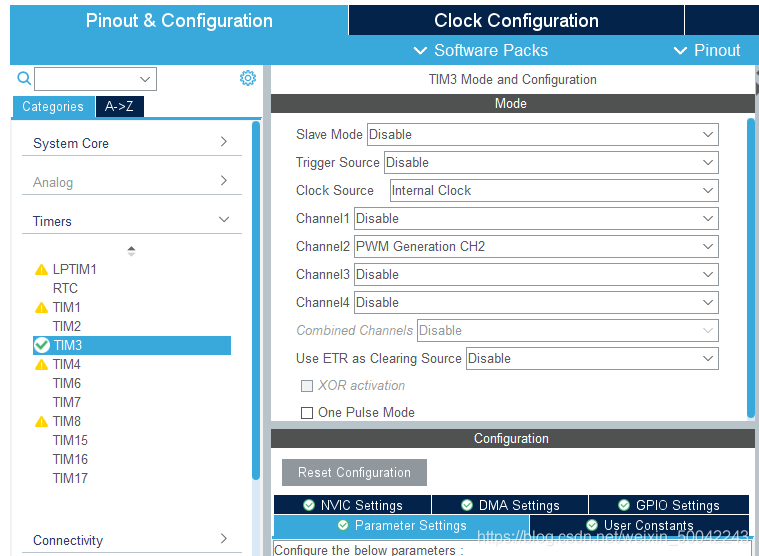
Task: Click the warning icon beside LPTIM1
Action: pyautogui.click(x=42, y=270)
